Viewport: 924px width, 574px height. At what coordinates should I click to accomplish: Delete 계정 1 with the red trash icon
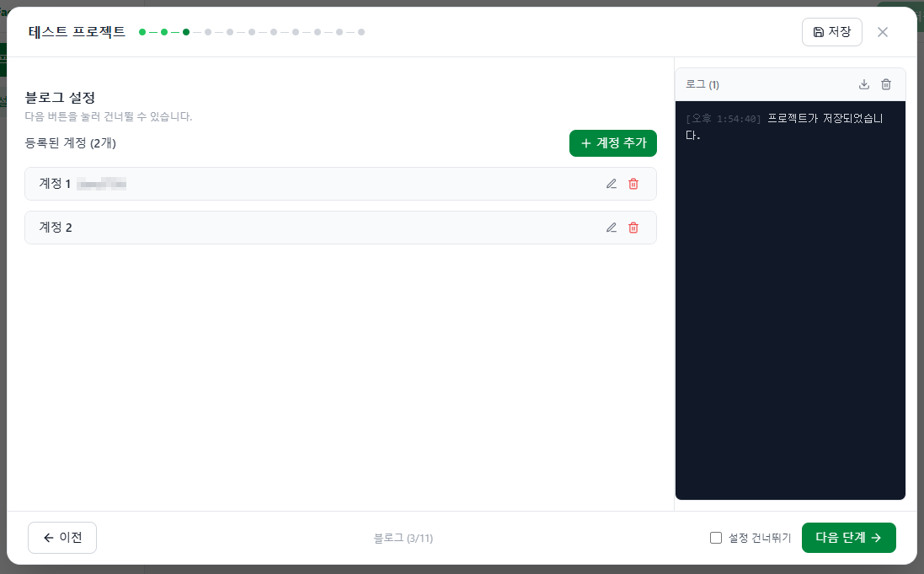tap(633, 184)
